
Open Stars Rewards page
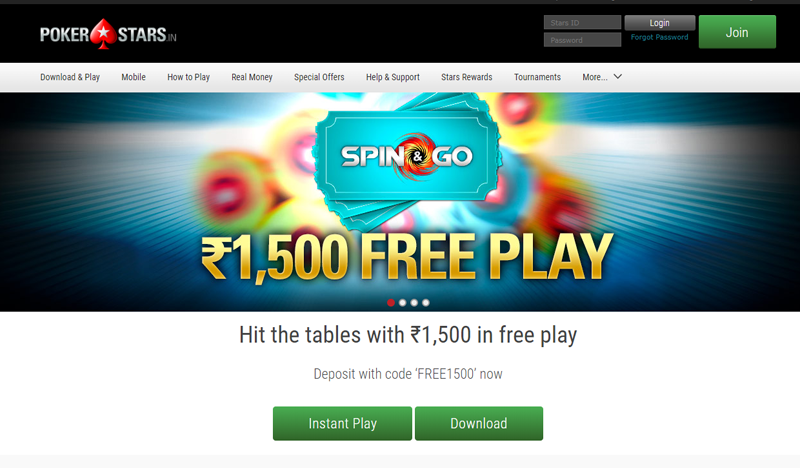[467, 77]
